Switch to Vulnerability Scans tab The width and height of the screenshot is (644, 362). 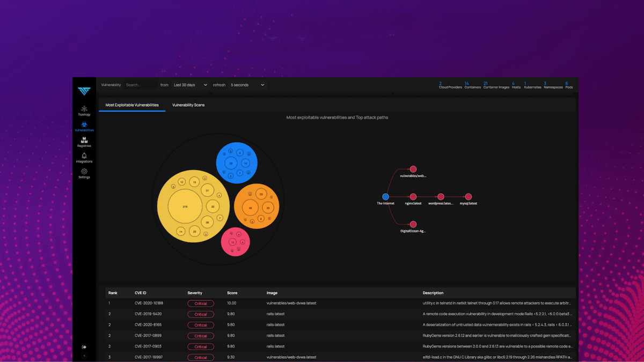[x=188, y=105]
